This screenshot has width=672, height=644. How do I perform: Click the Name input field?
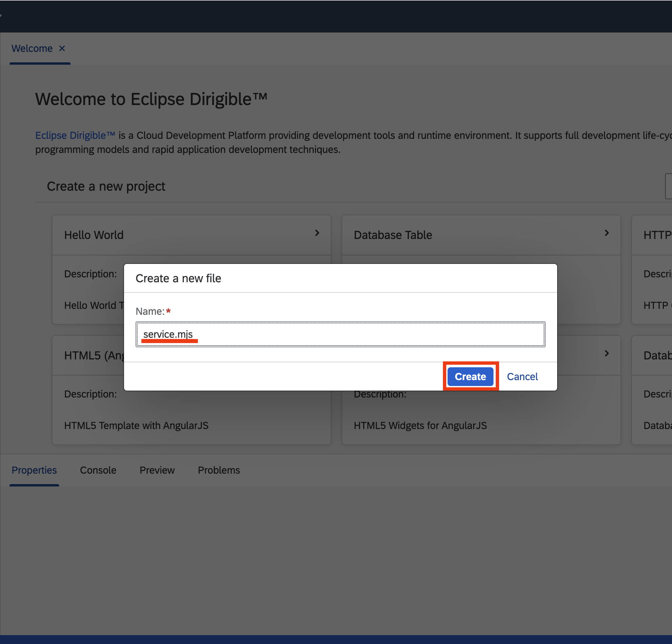pyautogui.click(x=340, y=334)
